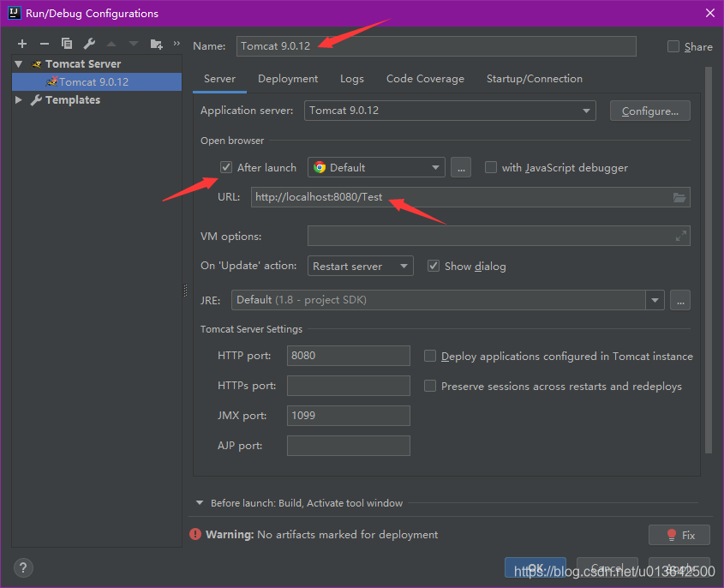724x588 pixels.
Task: Uncheck the After launch checkbox
Action: (226, 167)
